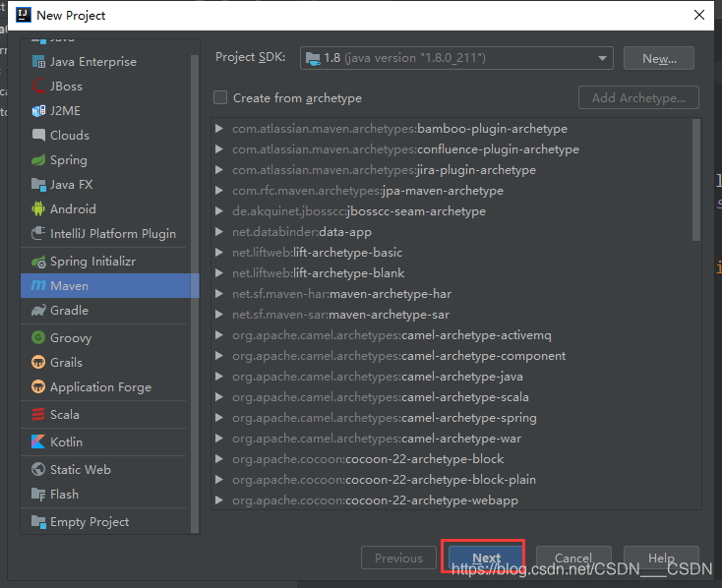Click the Scala red icon
This screenshot has width=722, height=588.
[x=38, y=414]
